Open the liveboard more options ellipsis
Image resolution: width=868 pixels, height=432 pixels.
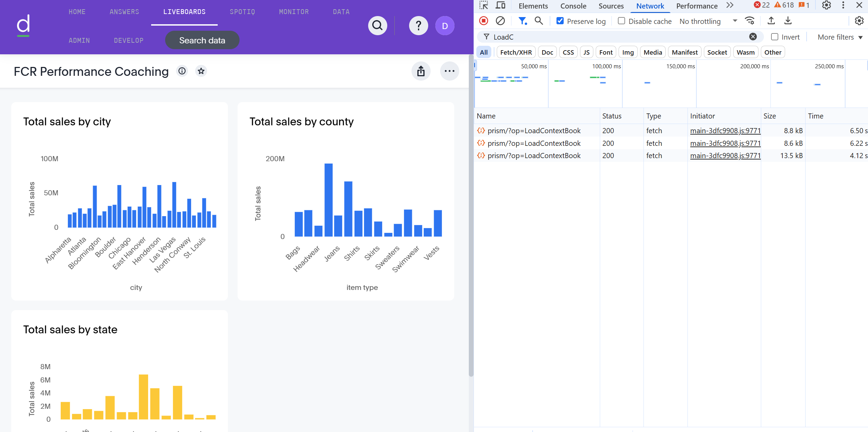coord(450,71)
